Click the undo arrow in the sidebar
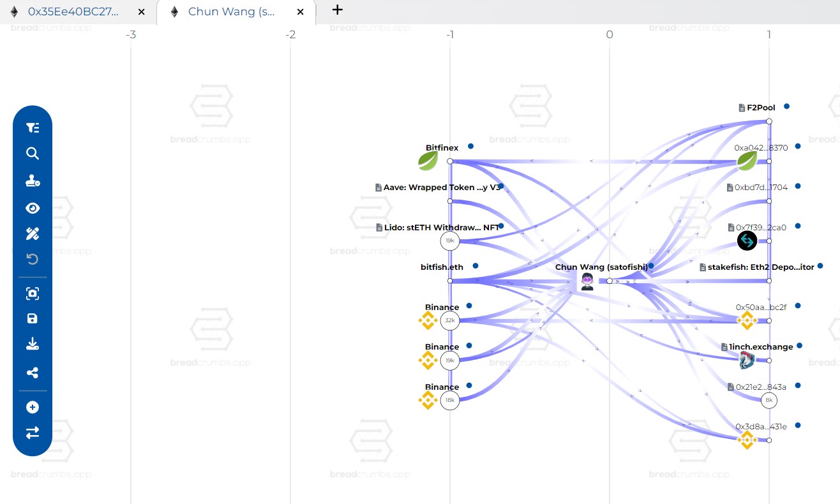This screenshot has height=504, width=840. click(x=33, y=259)
